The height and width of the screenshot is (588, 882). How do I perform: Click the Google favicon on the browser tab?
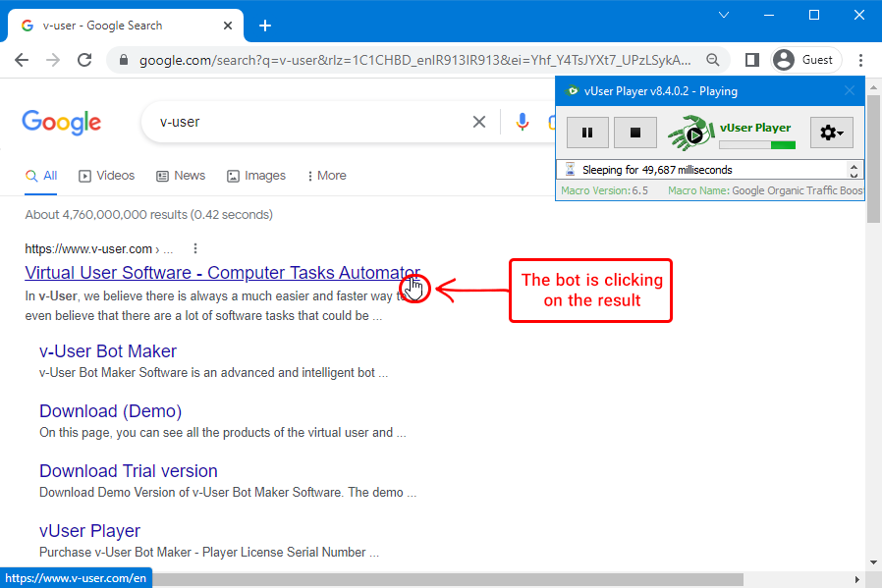coord(27,26)
